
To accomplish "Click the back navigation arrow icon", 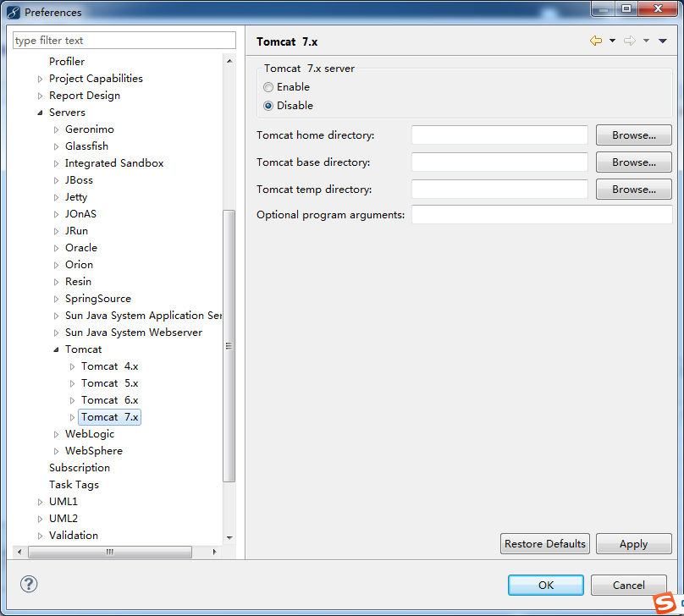I will pos(595,41).
